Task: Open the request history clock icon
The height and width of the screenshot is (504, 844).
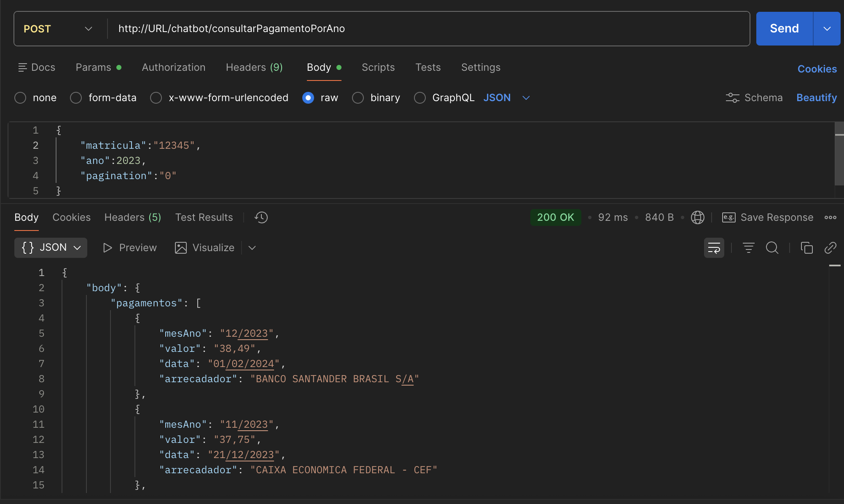Action: point(261,217)
